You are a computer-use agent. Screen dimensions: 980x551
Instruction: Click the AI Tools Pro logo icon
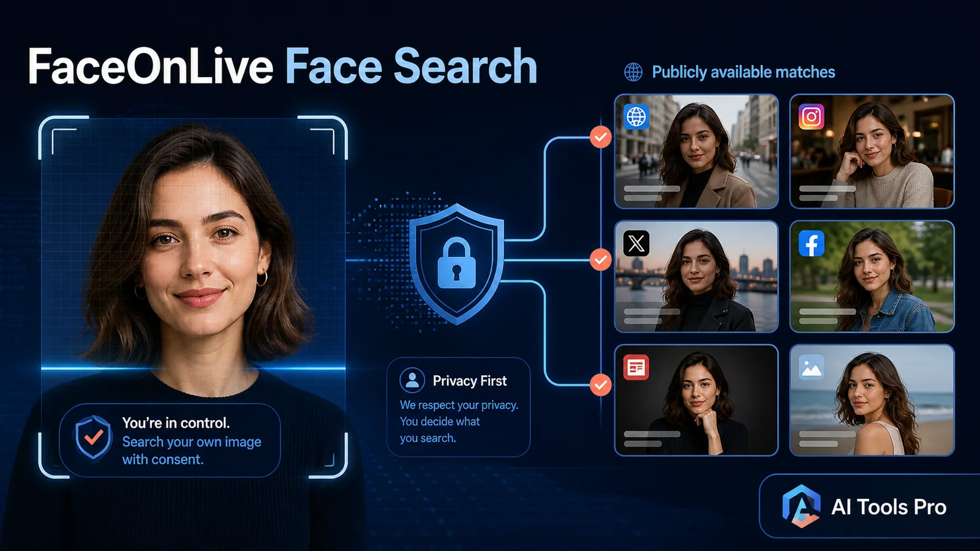(x=801, y=506)
